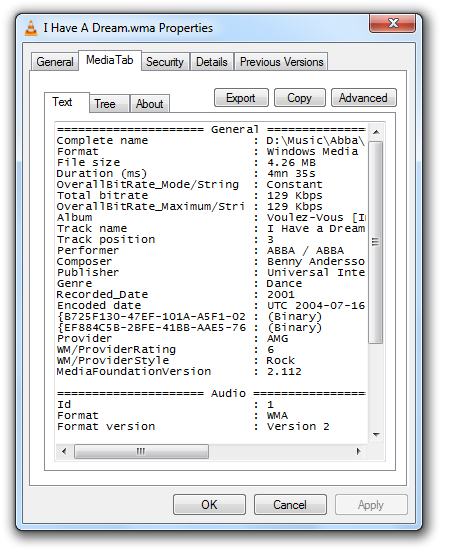Click the Cancel button

tap(290, 504)
